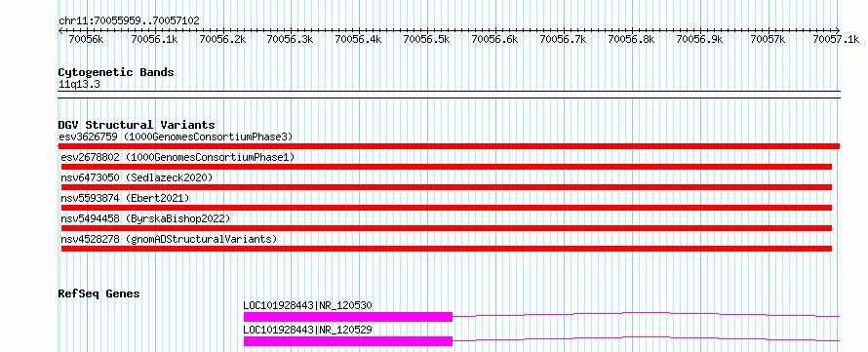This screenshot has width=868, height=352.
Task: Click nsv4528278 (gnomADStructuralVariants) label
Action: pos(169,239)
